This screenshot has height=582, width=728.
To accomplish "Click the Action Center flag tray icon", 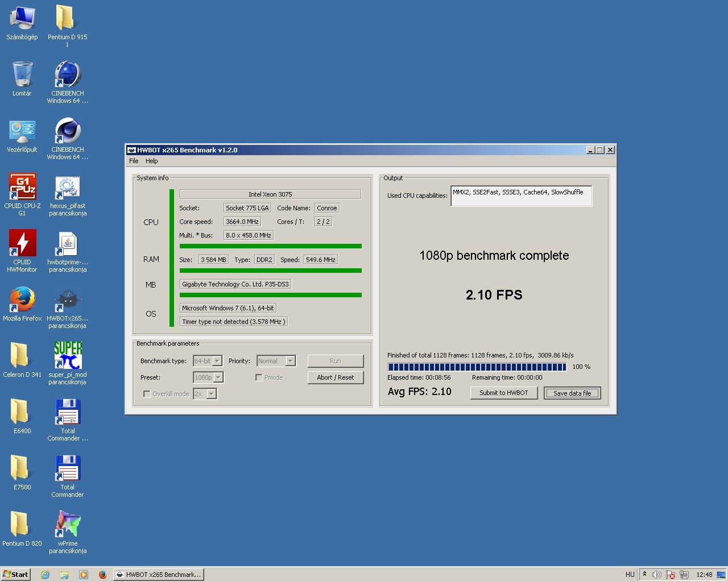I will (x=671, y=575).
